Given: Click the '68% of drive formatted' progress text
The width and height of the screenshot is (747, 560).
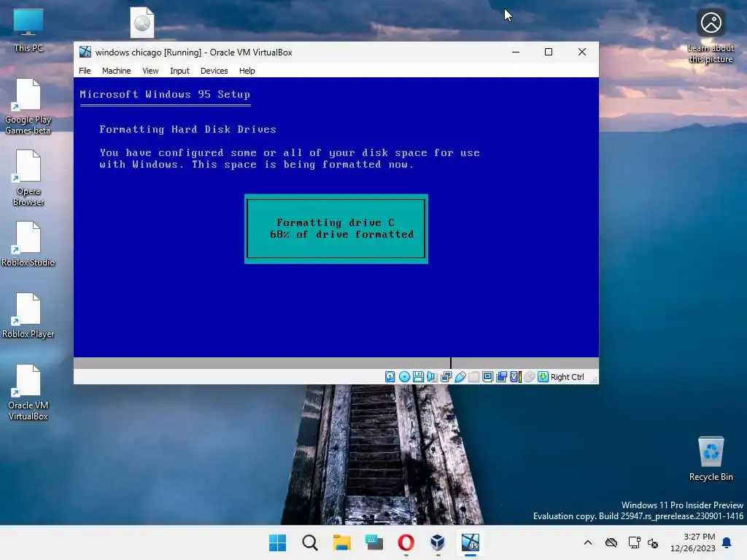Looking at the screenshot, I should click(x=341, y=234).
